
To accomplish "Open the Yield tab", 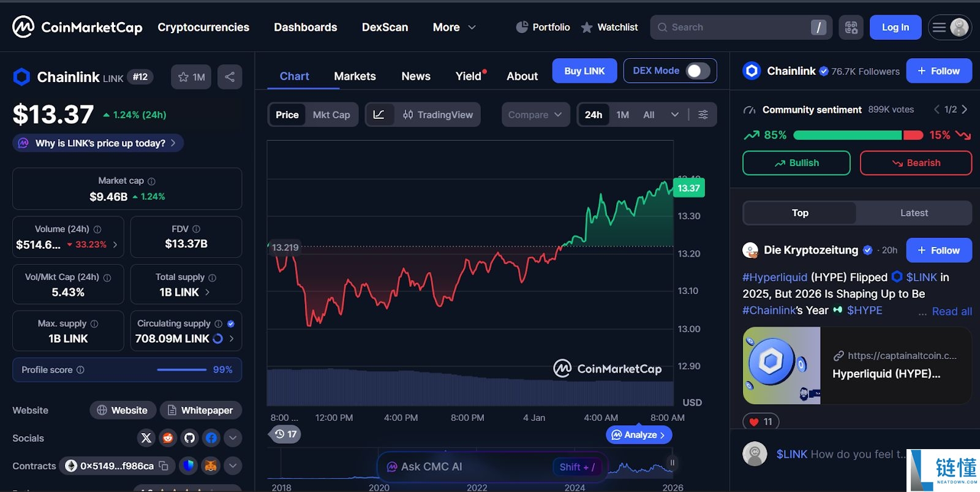I will pos(470,76).
